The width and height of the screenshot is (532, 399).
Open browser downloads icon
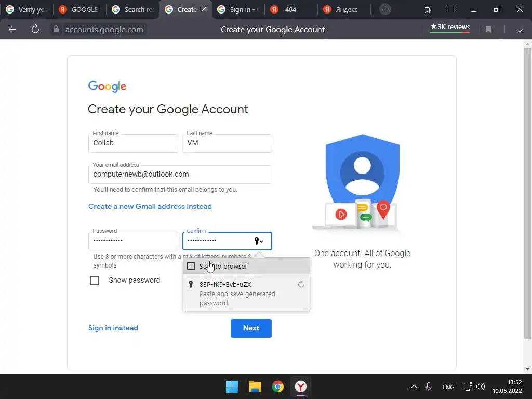(x=520, y=30)
